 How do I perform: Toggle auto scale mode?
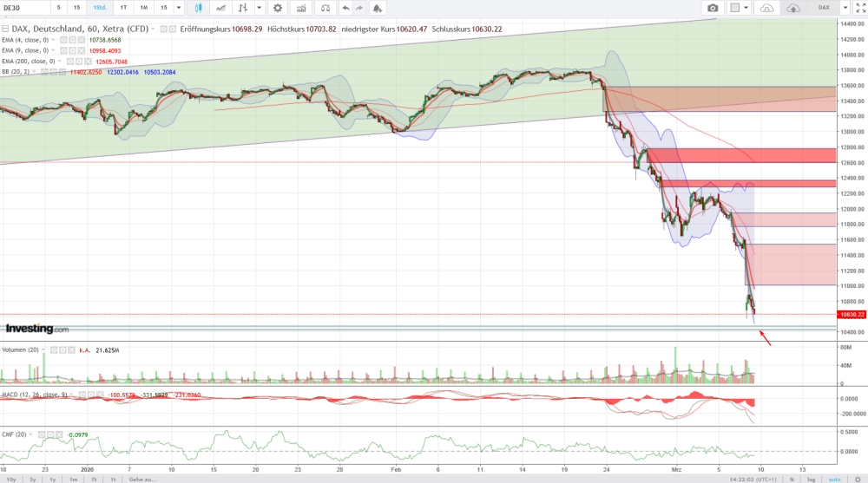(x=834, y=480)
